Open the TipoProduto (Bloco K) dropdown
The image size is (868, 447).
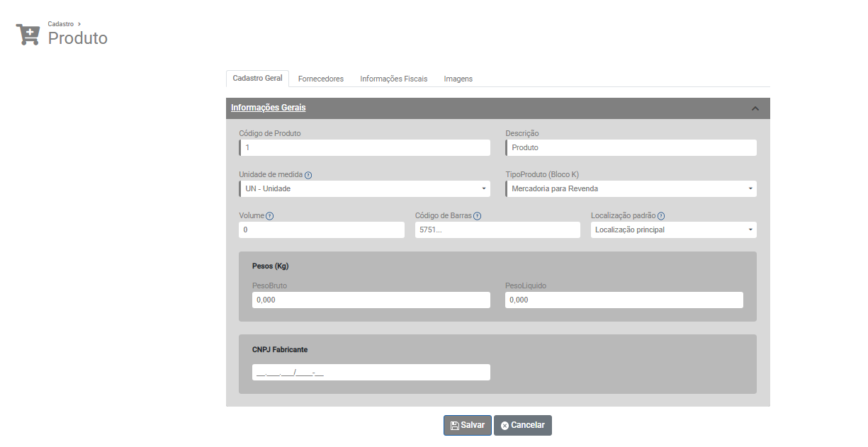pos(631,189)
